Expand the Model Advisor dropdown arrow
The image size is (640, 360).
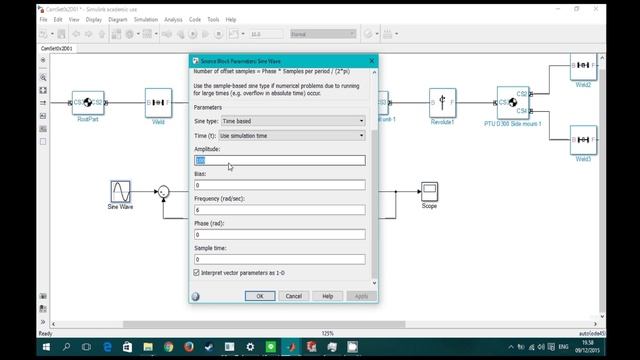pyautogui.click(x=377, y=34)
